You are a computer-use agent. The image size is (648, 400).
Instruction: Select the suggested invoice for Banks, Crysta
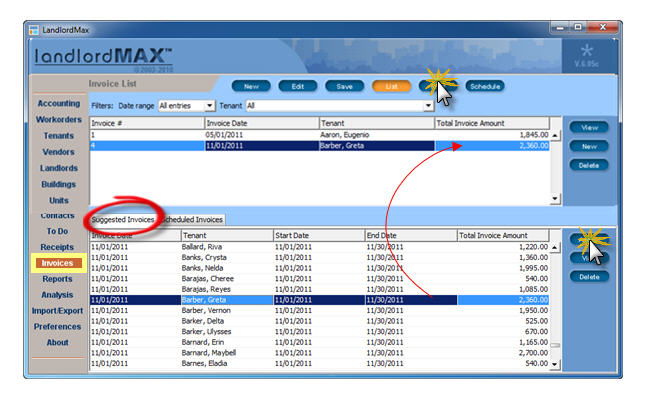[x=319, y=257]
